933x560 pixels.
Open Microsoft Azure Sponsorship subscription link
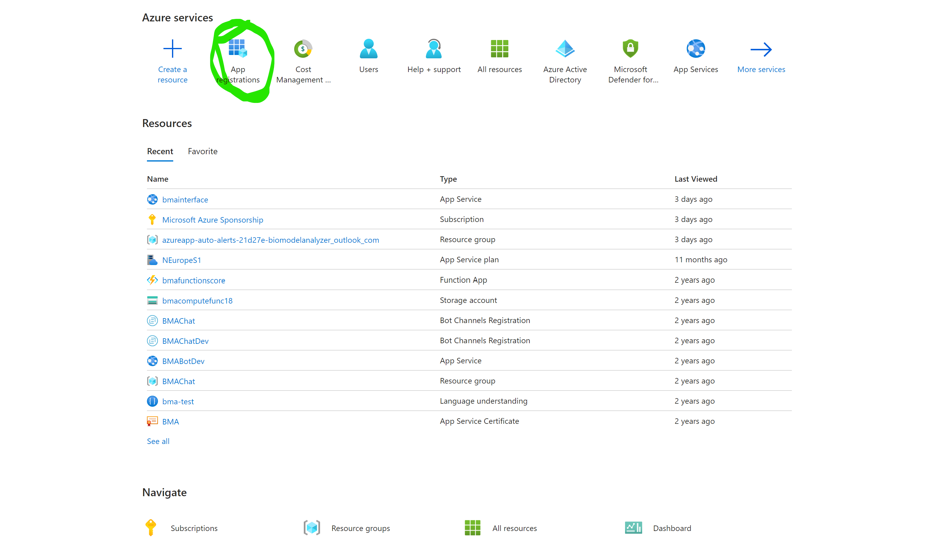tap(213, 220)
